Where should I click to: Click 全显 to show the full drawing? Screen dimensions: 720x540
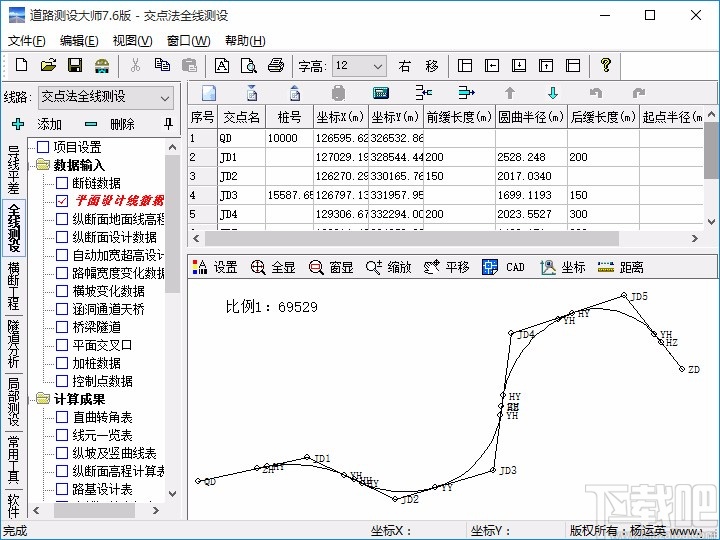pos(273,267)
